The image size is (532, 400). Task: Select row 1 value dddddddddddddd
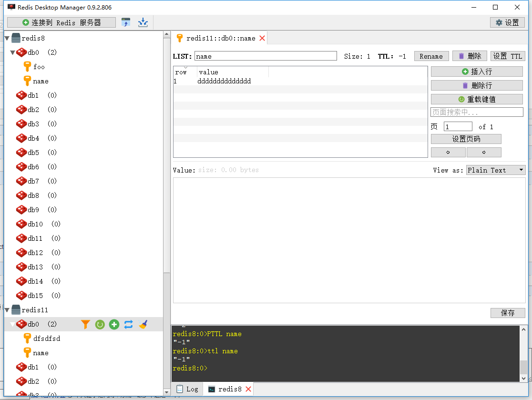coord(224,81)
